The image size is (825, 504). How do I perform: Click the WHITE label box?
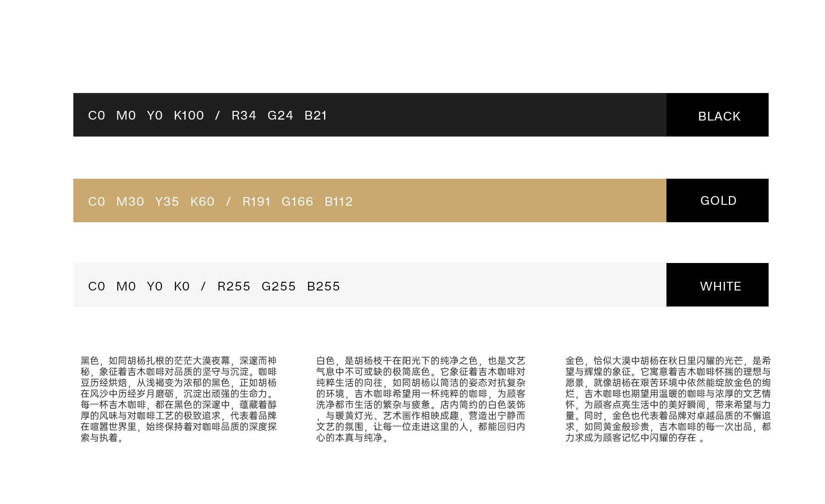(717, 285)
